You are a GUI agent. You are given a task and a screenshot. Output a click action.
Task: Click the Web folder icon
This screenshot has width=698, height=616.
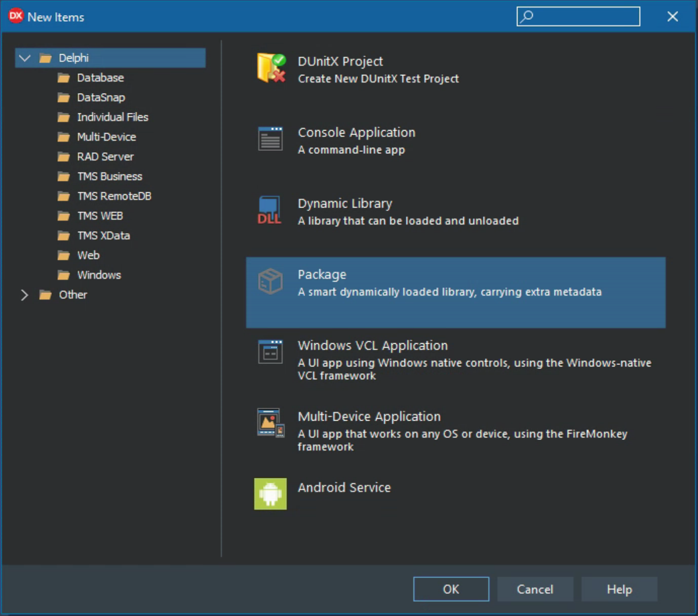coord(64,256)
